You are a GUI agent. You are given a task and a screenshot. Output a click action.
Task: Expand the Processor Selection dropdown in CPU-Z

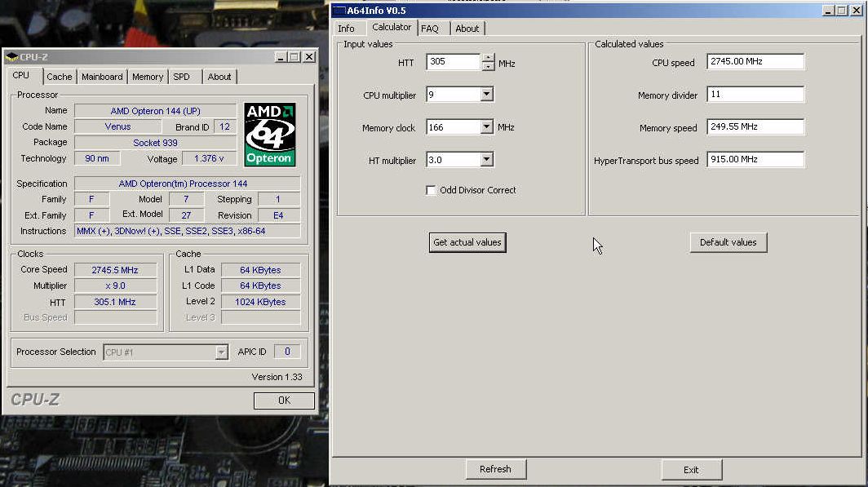click(221, 352)
